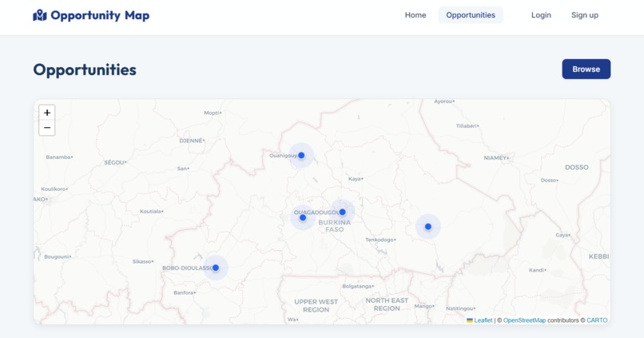Click the San label on the map

click(x=183, y=169)
